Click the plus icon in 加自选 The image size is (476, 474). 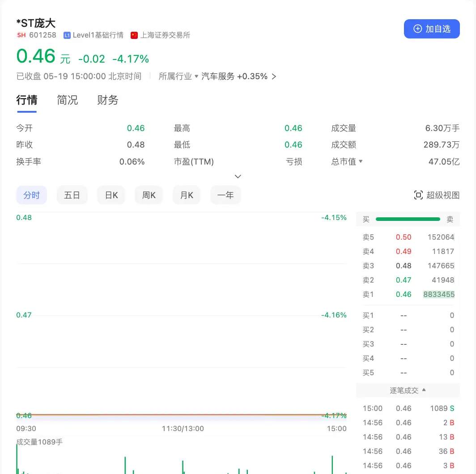click(x=418, y=29)
